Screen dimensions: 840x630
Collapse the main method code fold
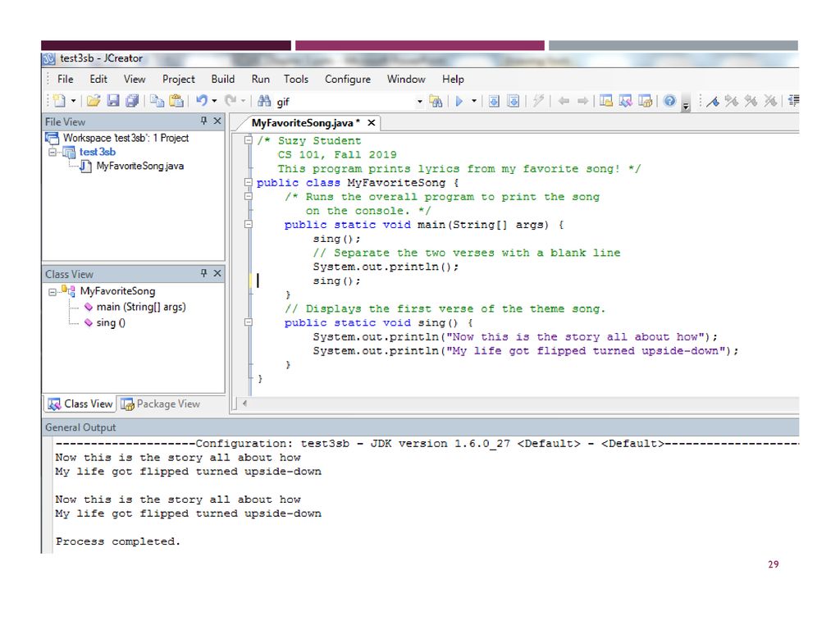pos(248,224)
